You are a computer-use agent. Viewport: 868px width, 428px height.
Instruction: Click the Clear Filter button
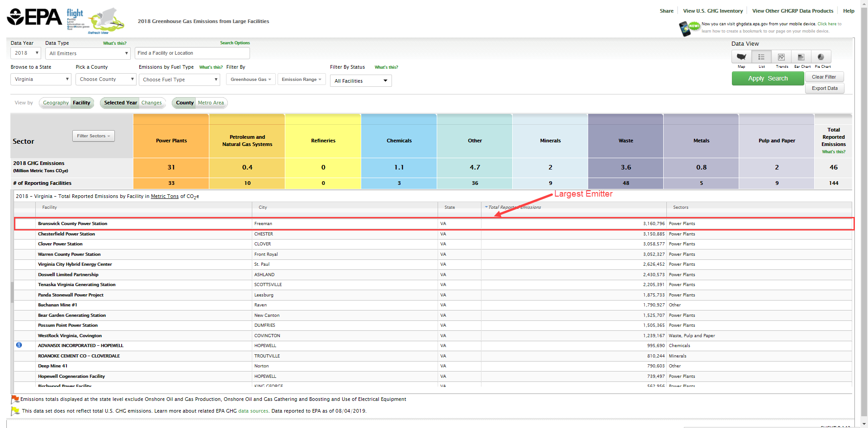click(x=824, y=77)
